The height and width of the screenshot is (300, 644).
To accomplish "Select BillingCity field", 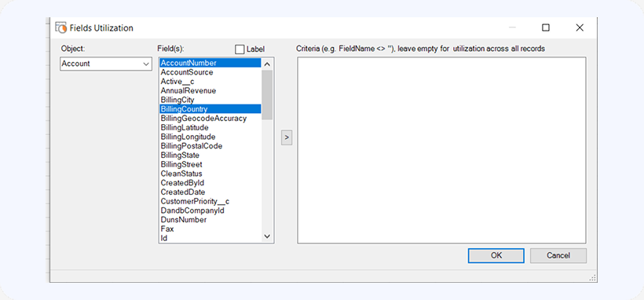I will point(210,100).
